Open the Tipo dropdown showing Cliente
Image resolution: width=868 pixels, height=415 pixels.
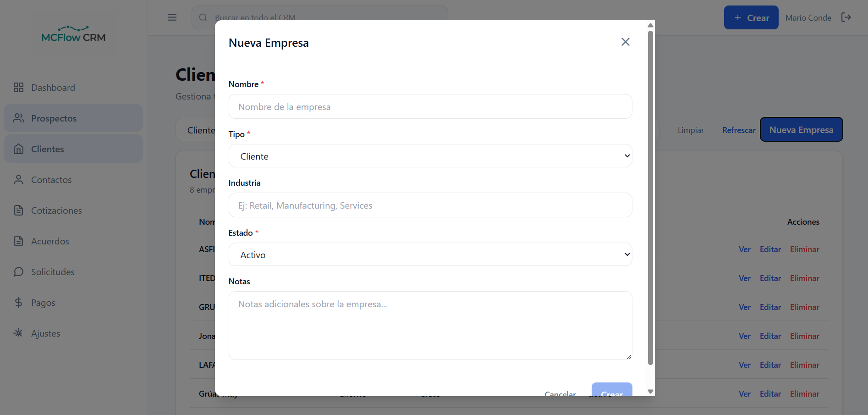(430, 156)
